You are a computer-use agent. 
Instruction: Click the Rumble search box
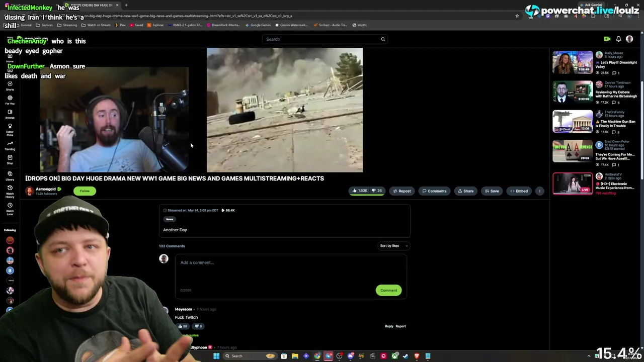[x=325, y=39]
